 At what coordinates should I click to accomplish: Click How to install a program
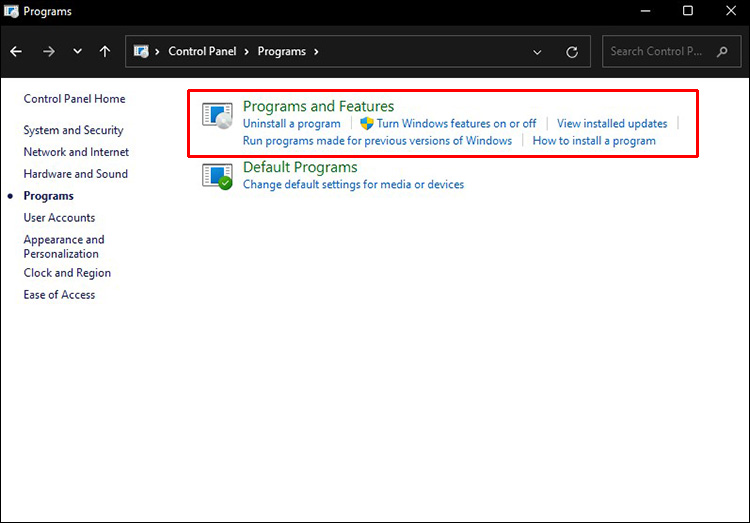[594, 141]
